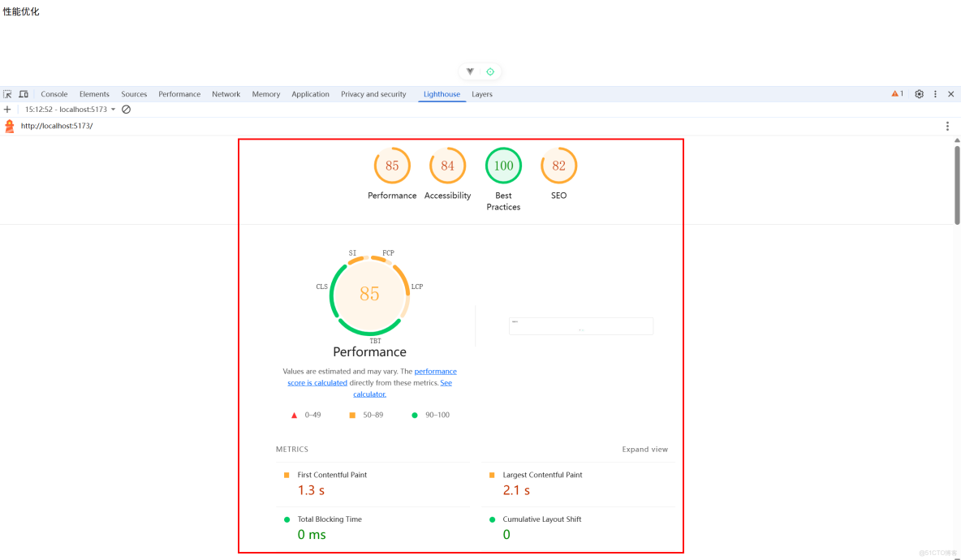Click the Lighthouse lighthouse logo beside the URL
961x560 pixels.
(x=8, y=126)
